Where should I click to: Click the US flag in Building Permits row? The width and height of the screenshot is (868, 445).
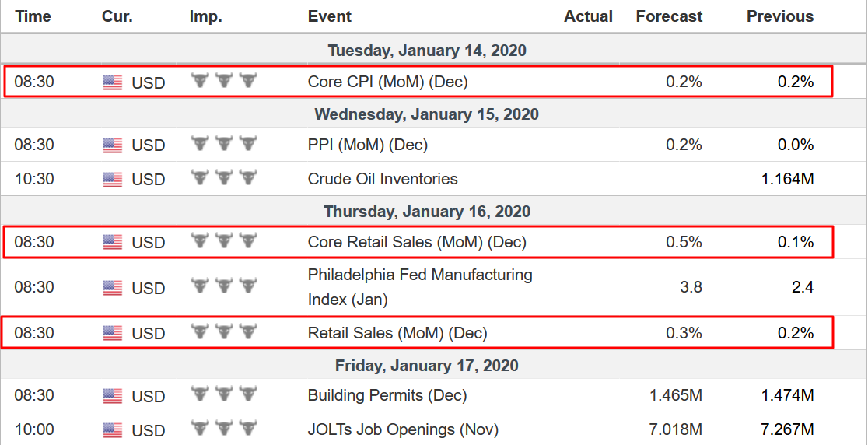click(112, 396)
